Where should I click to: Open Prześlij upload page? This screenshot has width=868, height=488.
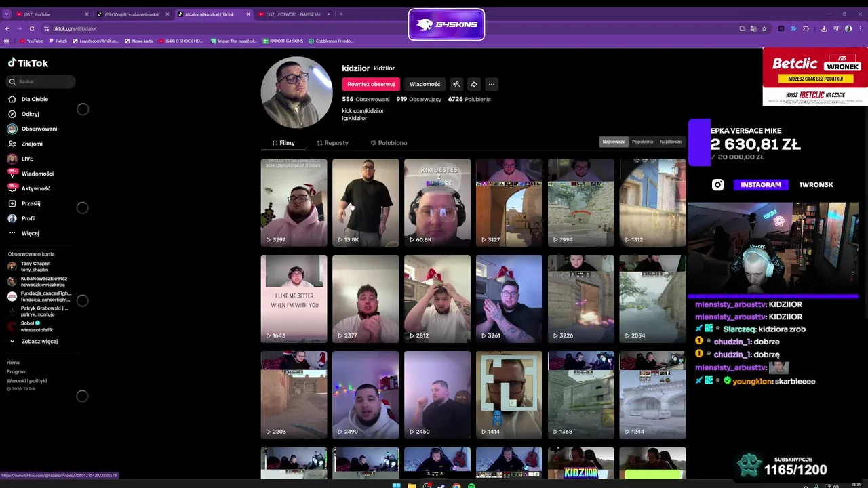[x=31, y=203]
